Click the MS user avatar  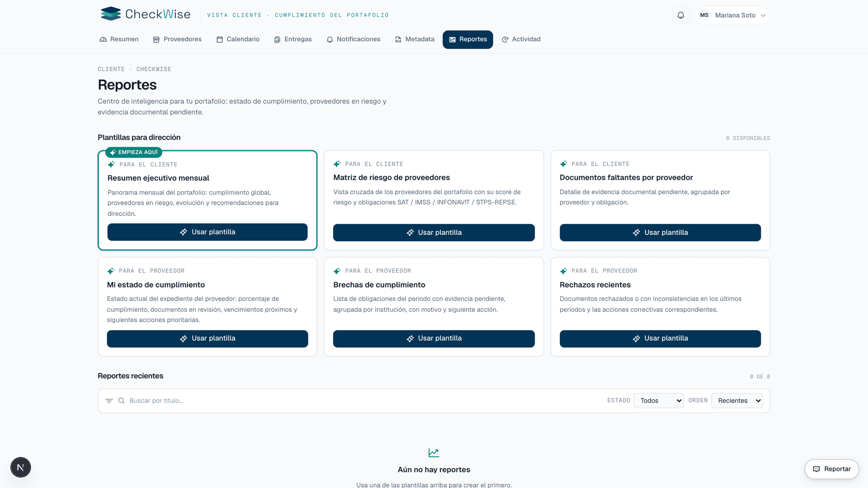704,15
